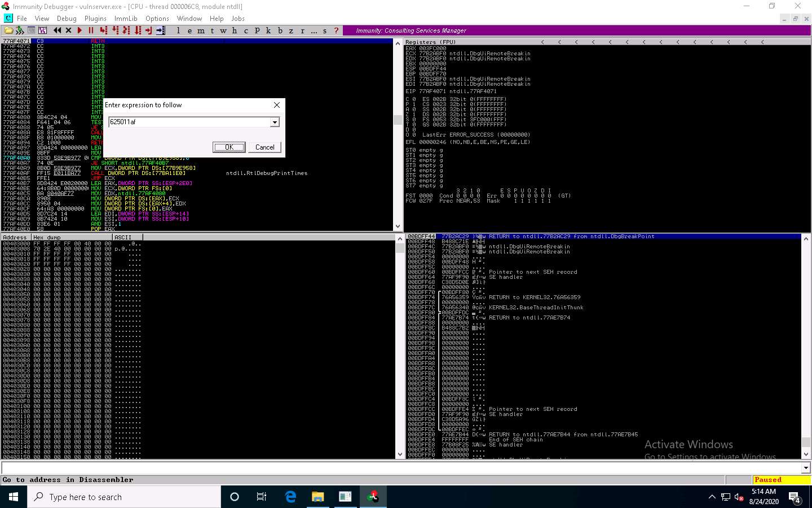
Task: Close the Enter expression to follow dialog
Action: [x=277, y=105]
